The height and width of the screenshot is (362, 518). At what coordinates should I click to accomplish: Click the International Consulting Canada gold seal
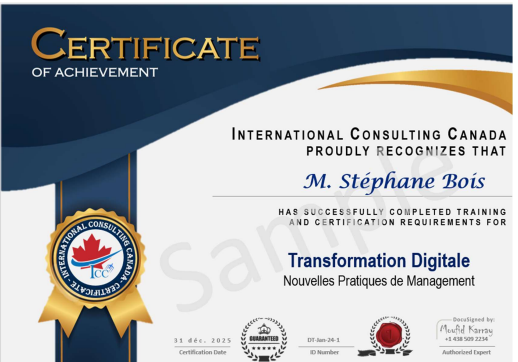pyautogui.click(x=96, y=258)
